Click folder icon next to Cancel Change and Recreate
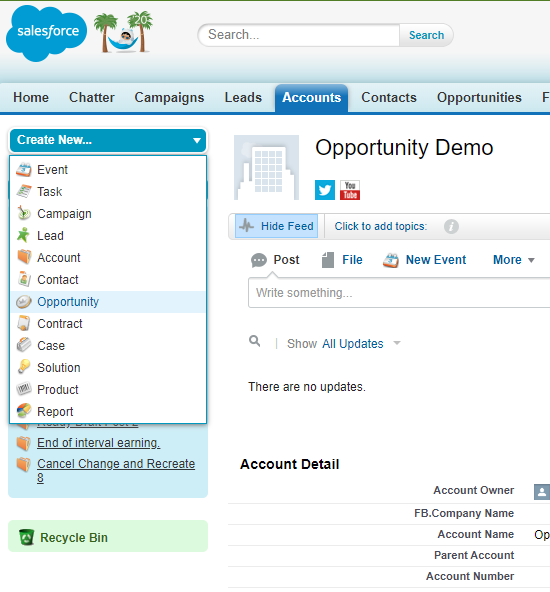Screen dimensions: 550x592 tap(24, 464)
